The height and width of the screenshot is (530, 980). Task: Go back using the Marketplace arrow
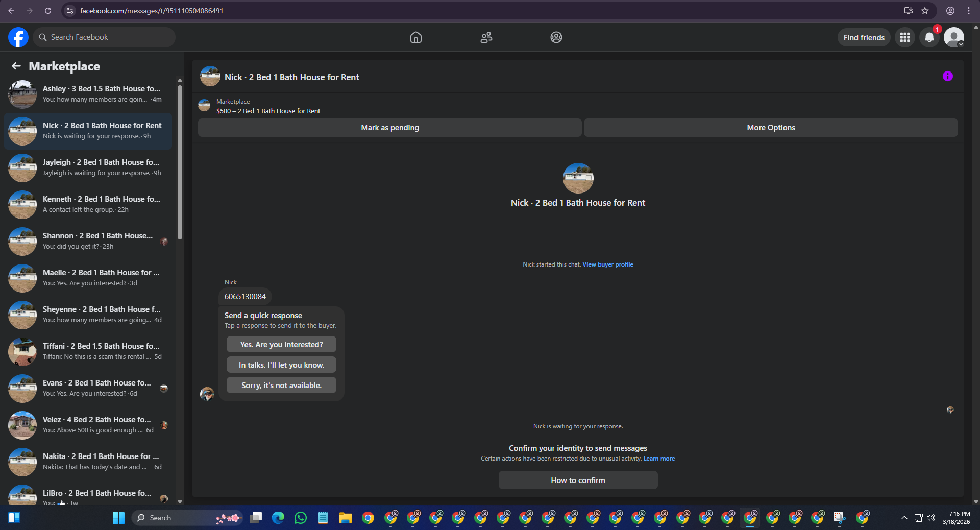16,66
